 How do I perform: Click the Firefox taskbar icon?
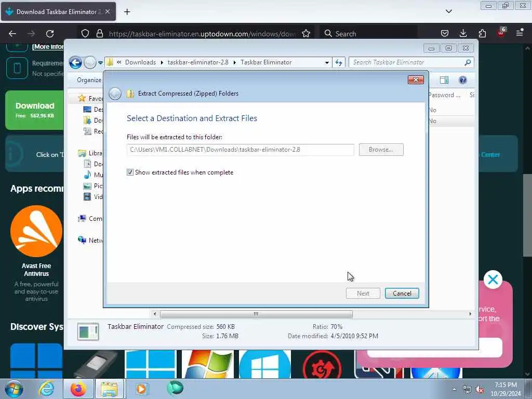coord(78,389)
